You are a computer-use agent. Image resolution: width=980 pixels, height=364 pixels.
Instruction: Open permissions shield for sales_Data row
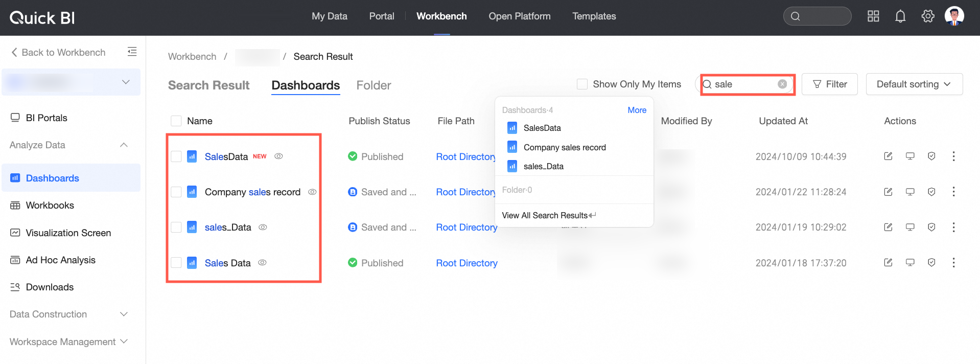click(x=931, y=227)
